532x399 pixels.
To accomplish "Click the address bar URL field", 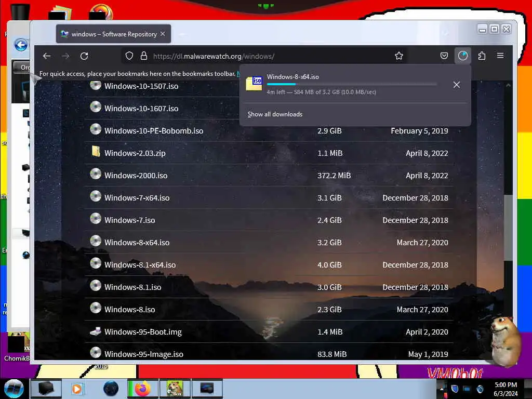I will pos(264,56).
